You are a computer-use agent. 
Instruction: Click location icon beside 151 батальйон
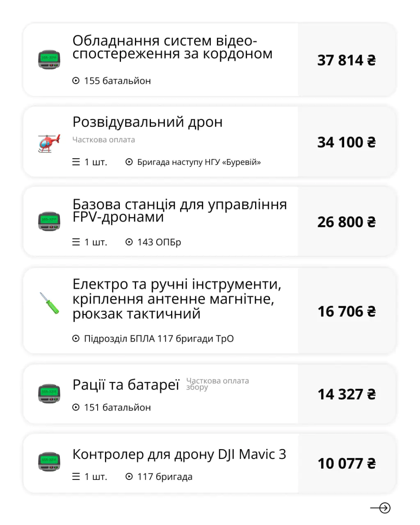[76, 407]
